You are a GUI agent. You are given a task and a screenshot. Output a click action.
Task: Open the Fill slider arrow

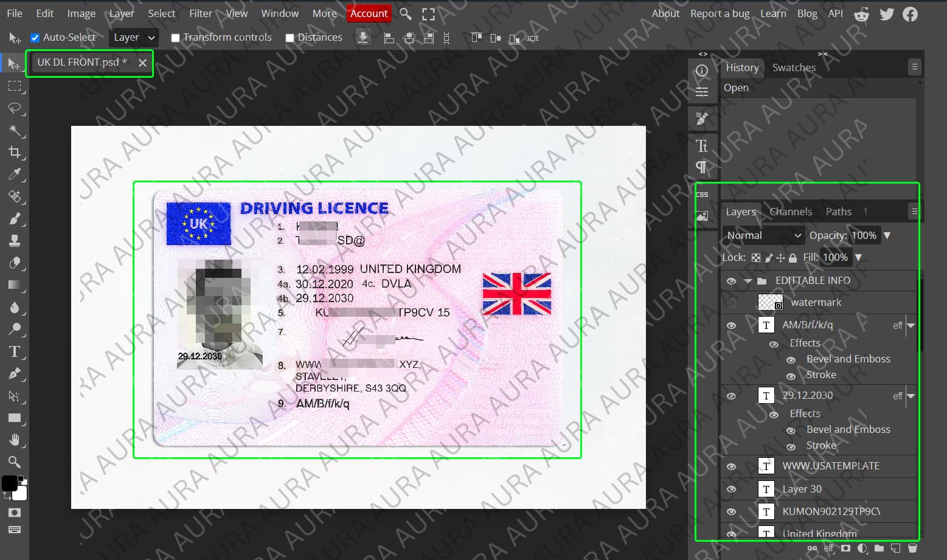click(x=858, y=257)
